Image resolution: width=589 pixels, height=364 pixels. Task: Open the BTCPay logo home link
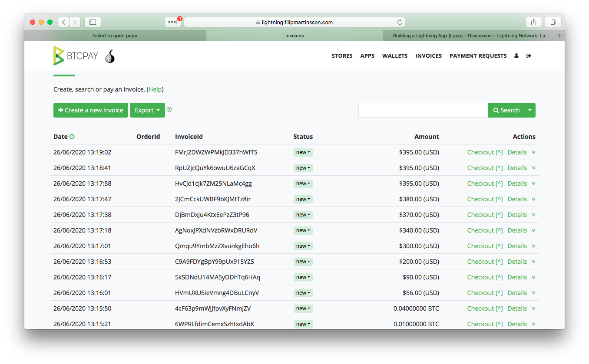(76, 56)
